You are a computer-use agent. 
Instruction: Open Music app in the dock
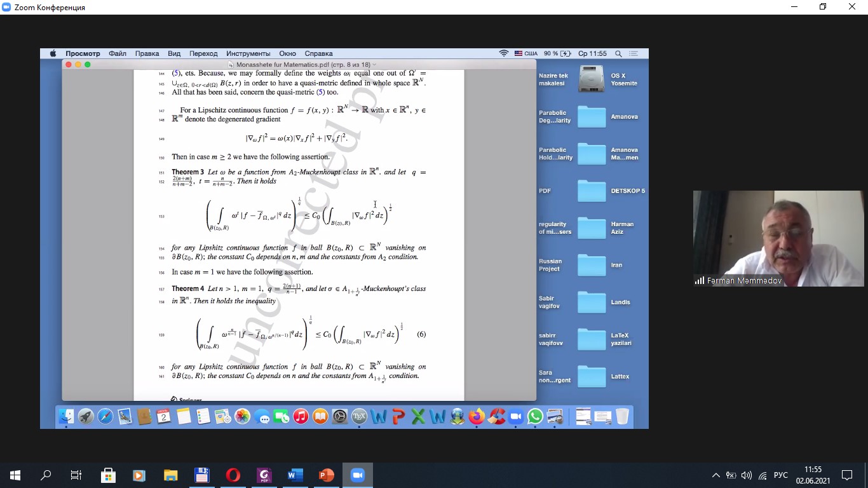pyautogui.click(x=301, y=416)
